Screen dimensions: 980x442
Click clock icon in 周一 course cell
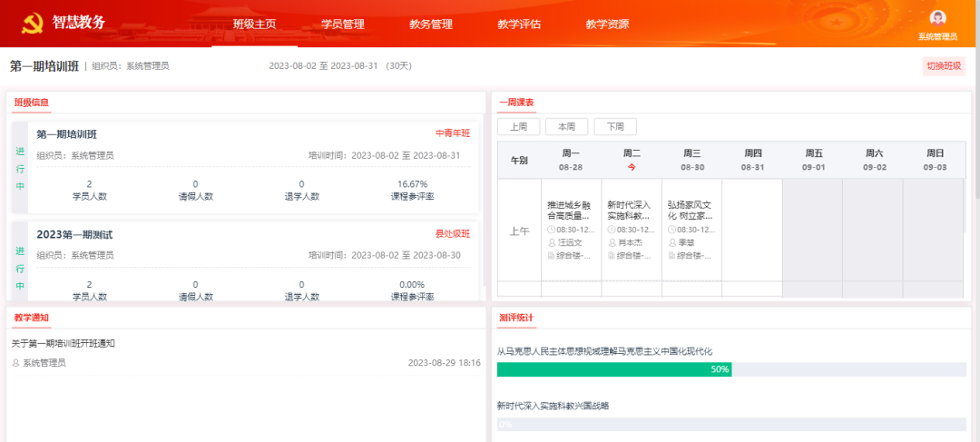(x=551, y=230)
